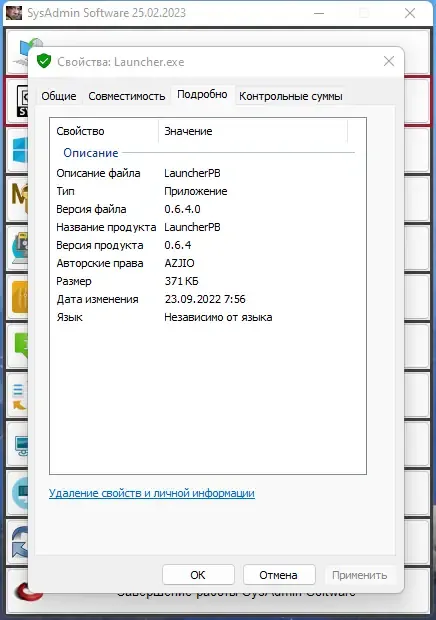Select LauncherPB value of Название продукта
The width and height of the screenshot is (436, 620).
pos(193,227)
